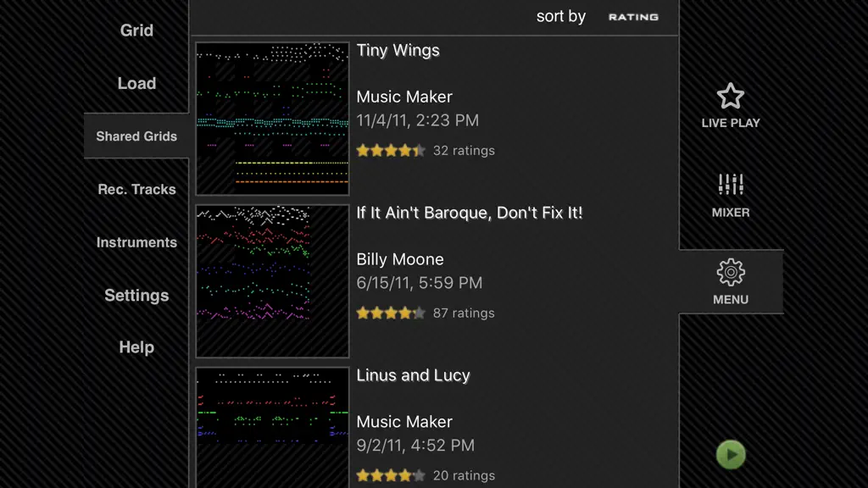The width and height of the screenshot is (868, 488).
Task: Open the Help section
Action: click(136, 347)
